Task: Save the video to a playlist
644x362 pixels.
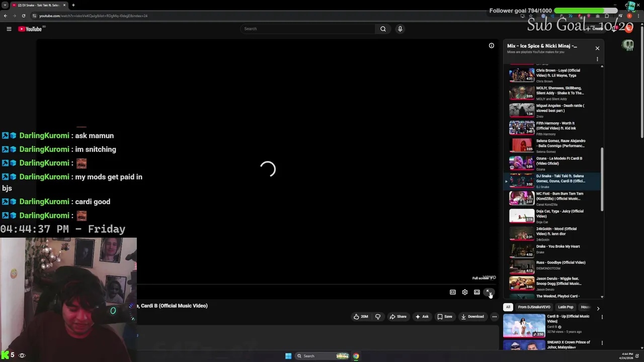Action: [444, 317]
